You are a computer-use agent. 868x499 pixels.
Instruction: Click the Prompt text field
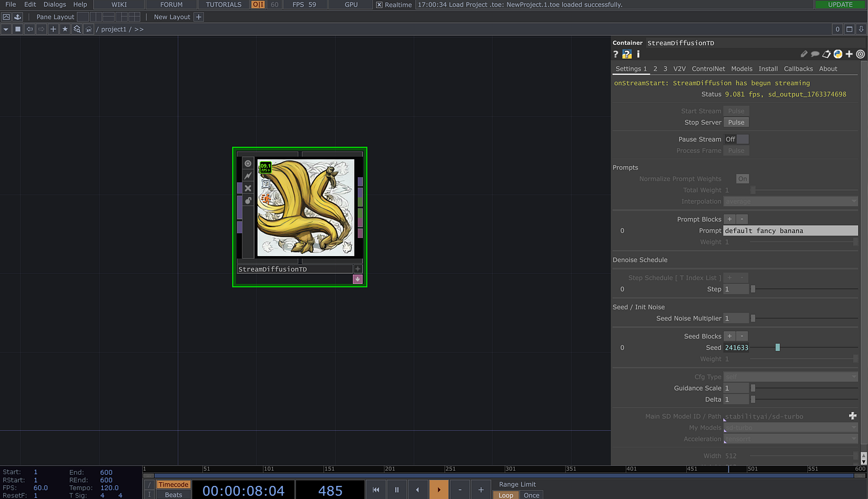point(791,231)
